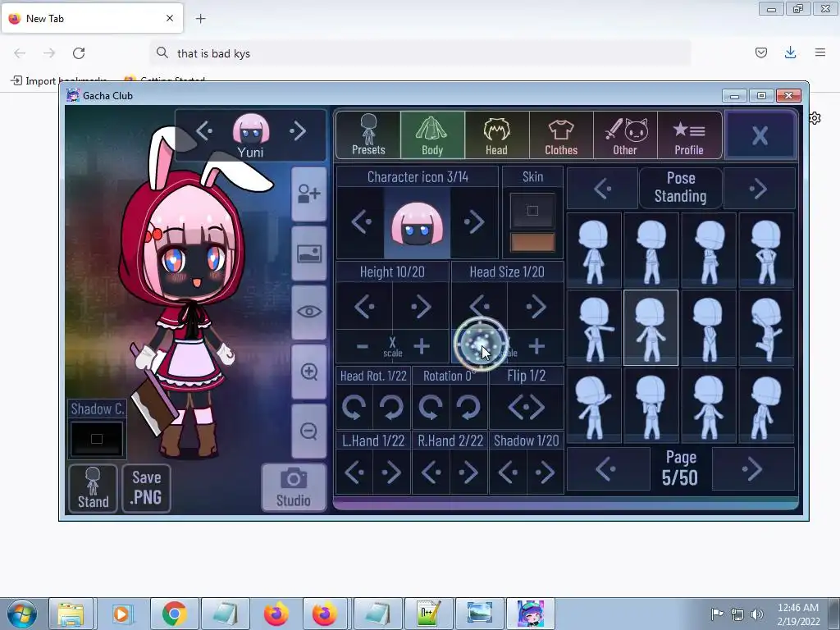Screen dimensions: 840x630
Task: Open the Other tab
Action: [625, 135]
